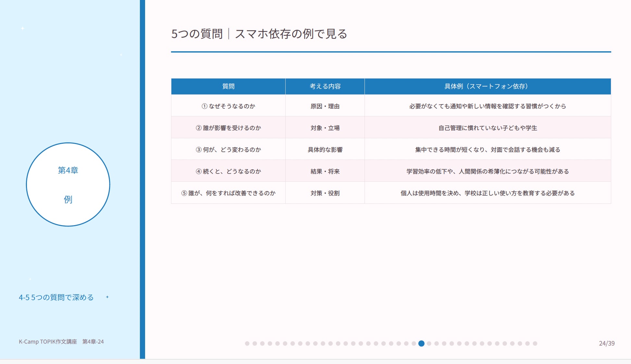Select example text 個人は使用時間を決め、学校は正しい使い方を教育する必要がある
The width and height of the screenshot is (631, 364).
tap(488, 193)
